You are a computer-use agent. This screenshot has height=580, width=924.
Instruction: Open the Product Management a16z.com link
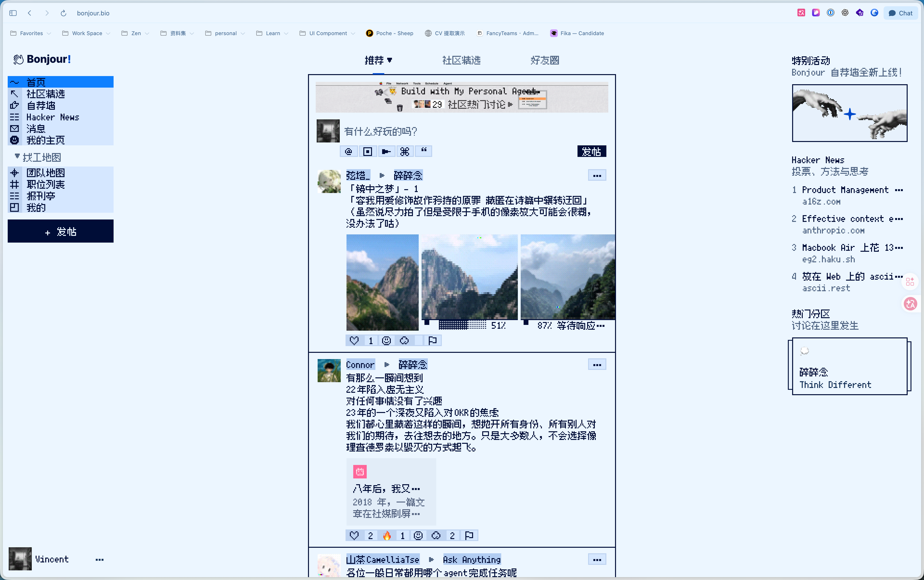tap(847, 196)
